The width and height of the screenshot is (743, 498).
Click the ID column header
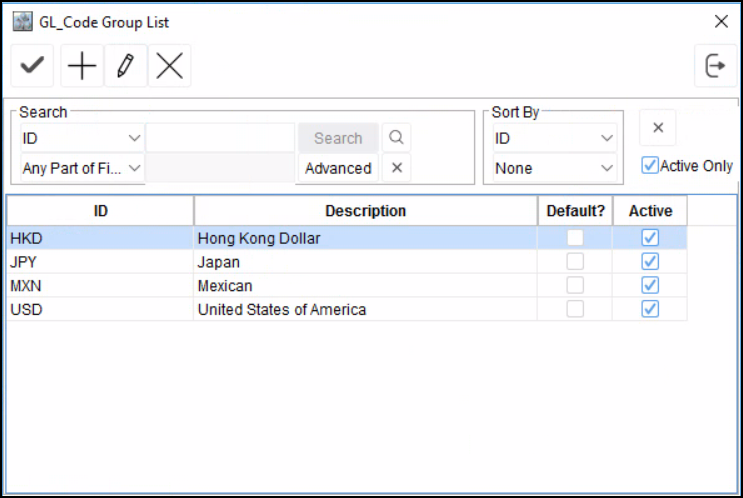tap(100, 211)
